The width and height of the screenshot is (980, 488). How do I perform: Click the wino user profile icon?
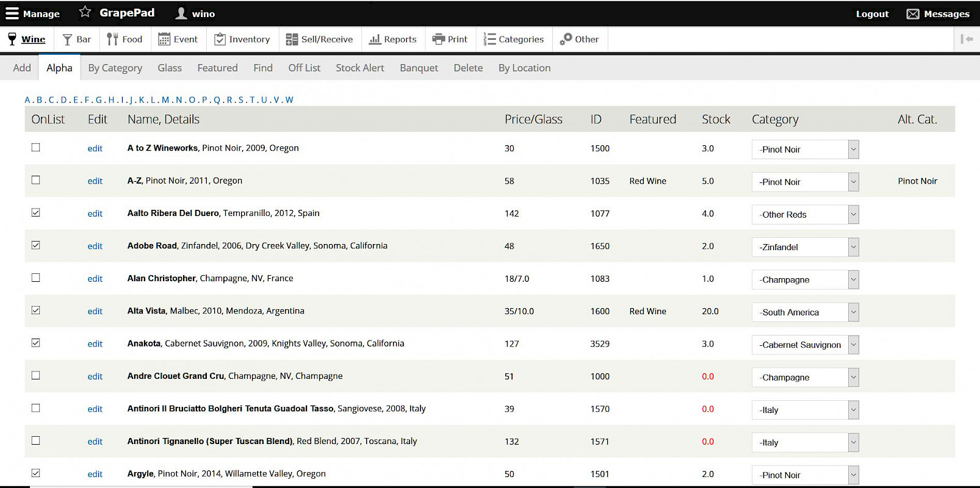181,13
